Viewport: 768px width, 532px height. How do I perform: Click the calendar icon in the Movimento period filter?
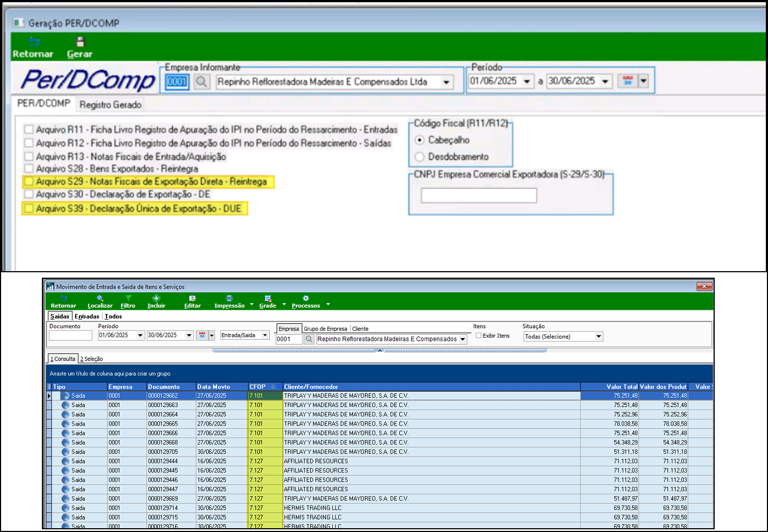click(202, 335)
